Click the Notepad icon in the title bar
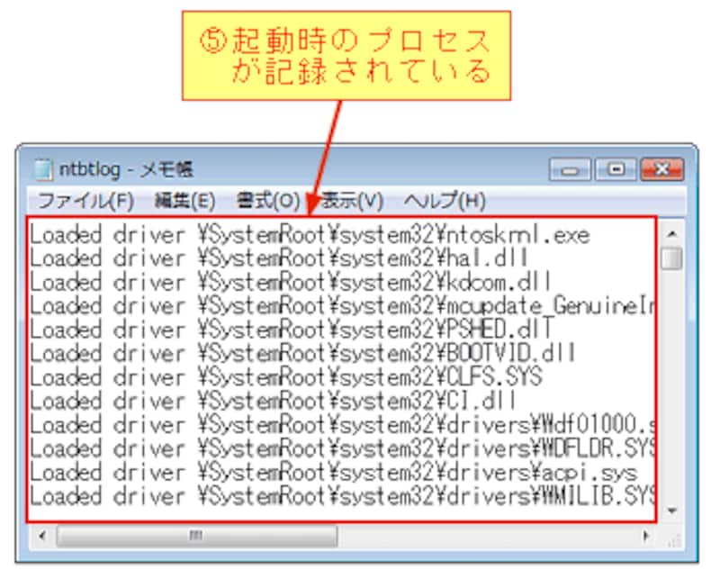 coord(42,169)
